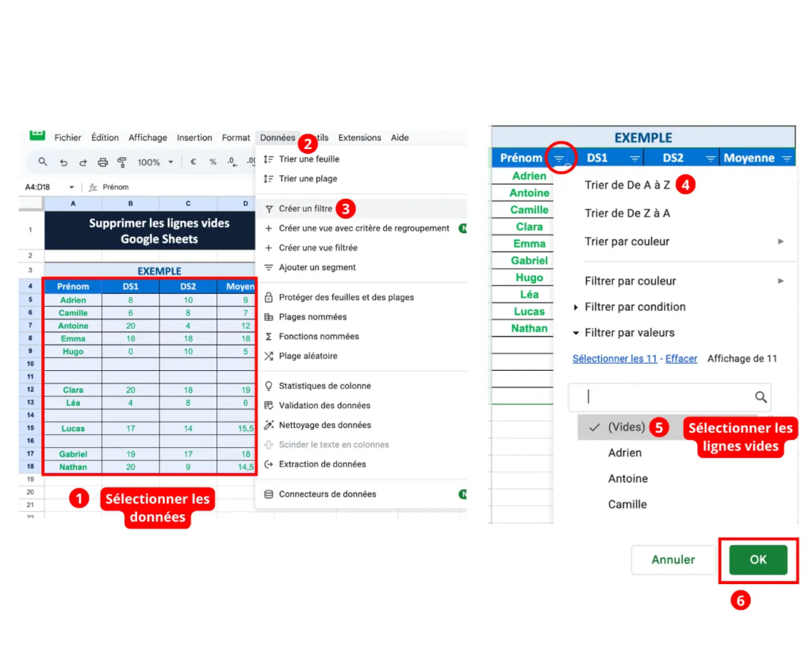Open the Édition menu
The width and height of the screenshot is (812, 649).
[x=105, y=138]
